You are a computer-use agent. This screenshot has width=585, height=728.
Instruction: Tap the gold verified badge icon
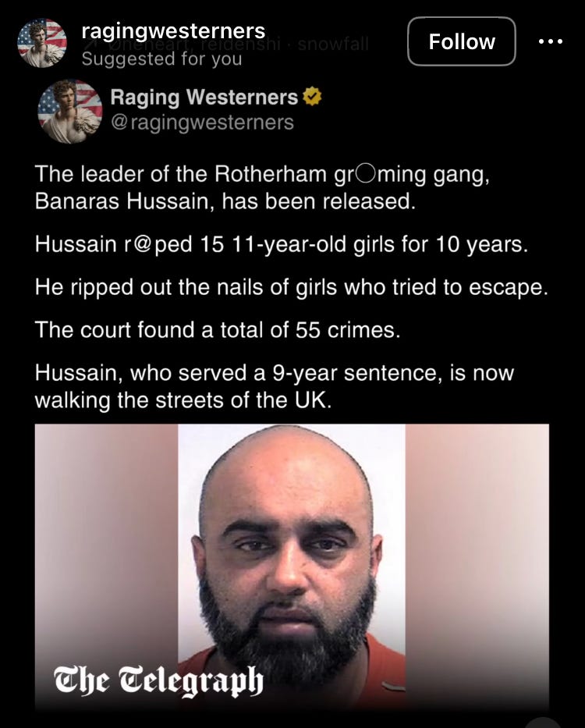tap(312, 97)
